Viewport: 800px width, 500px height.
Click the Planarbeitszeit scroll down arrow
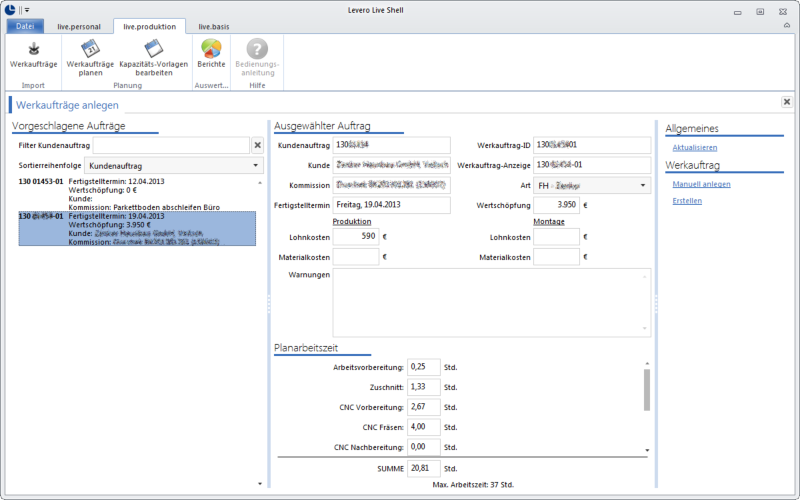(647, 450)
